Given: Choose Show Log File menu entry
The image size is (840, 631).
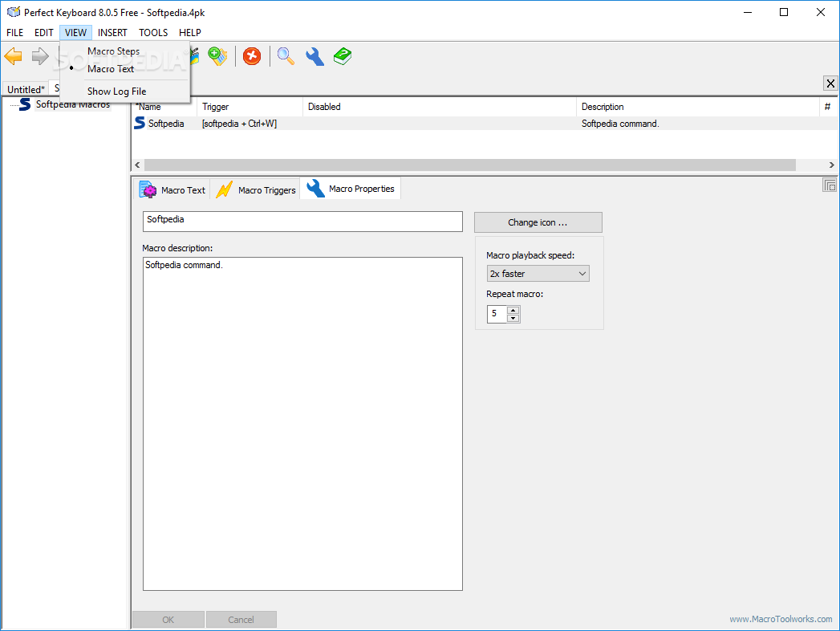Looking at the screenshot, I should click(x=117, y=92).
